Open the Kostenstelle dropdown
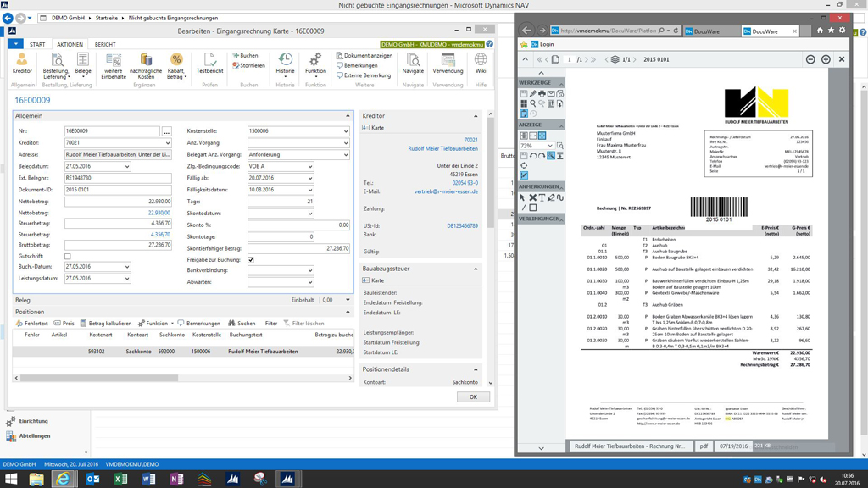 pos(346,131)
